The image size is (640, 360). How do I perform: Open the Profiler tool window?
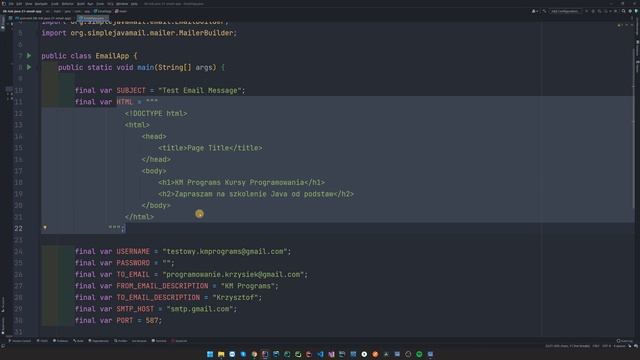tap(120, 341)
